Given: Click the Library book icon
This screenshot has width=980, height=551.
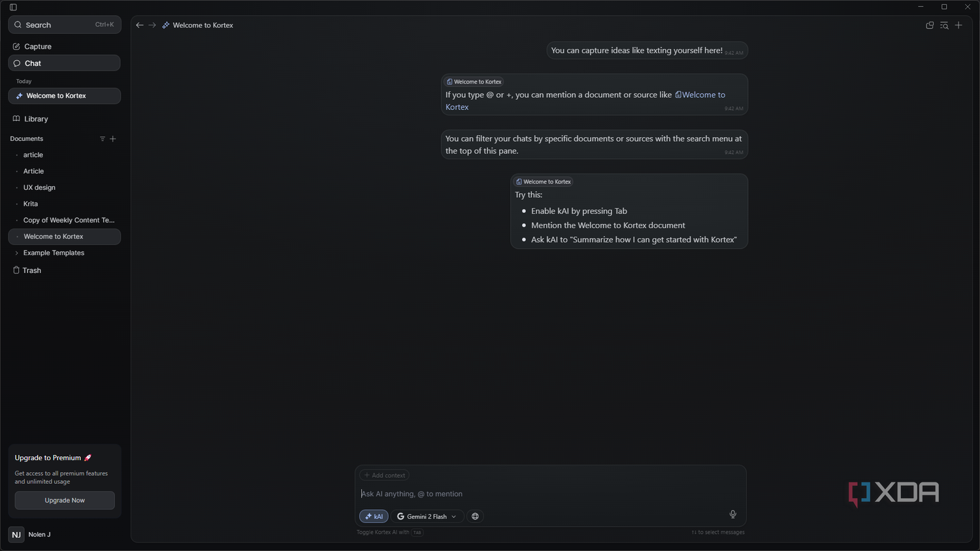Looking at the screenshot, I should 16,119.
